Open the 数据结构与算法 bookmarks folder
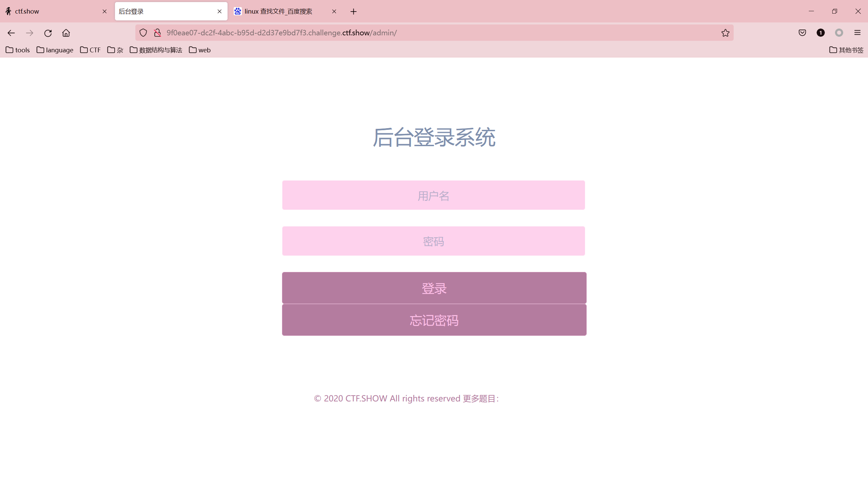Image resolution: width=868 pixels, height=483 pixels. click(156, 50)
